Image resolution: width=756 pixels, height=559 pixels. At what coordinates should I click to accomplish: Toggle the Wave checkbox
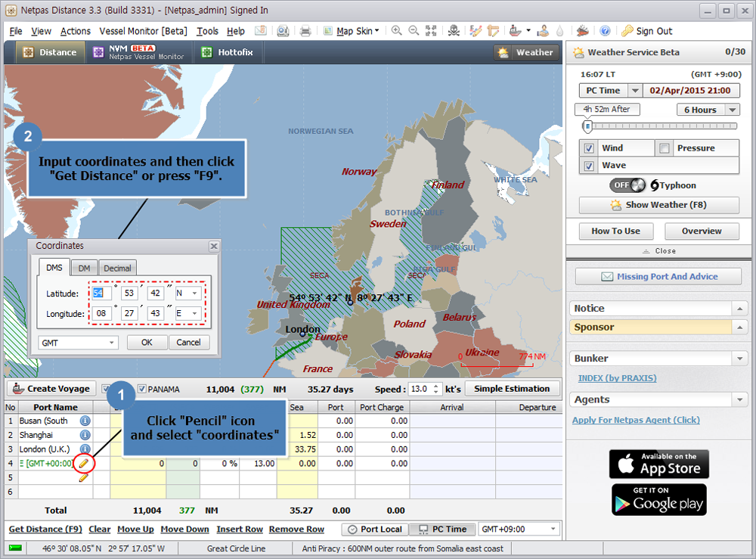[589, 166]
